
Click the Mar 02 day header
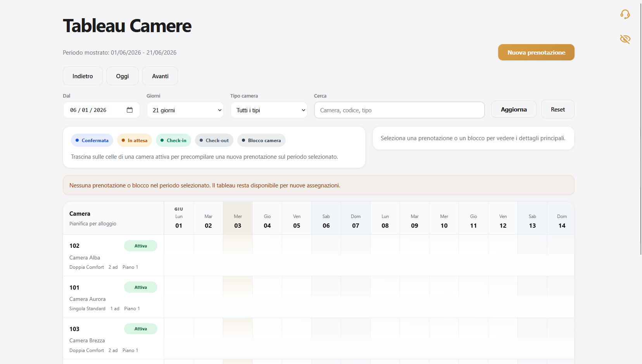(x=208, y=218)
